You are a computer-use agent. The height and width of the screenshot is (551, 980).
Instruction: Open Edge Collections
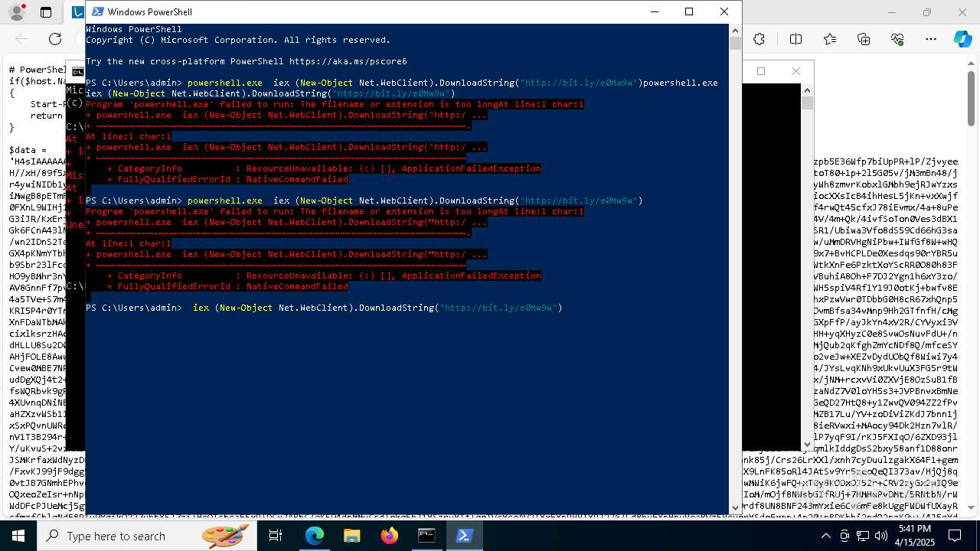click(x=864, y=39)
